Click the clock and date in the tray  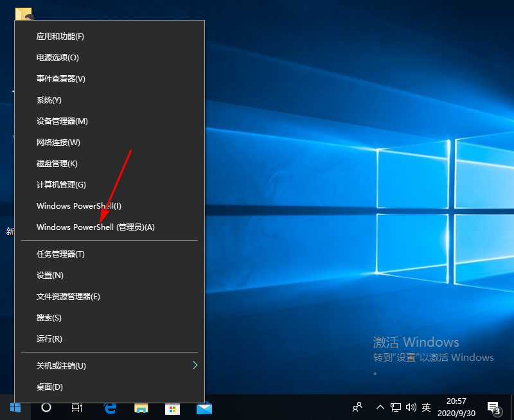click(x=456, y=407)
